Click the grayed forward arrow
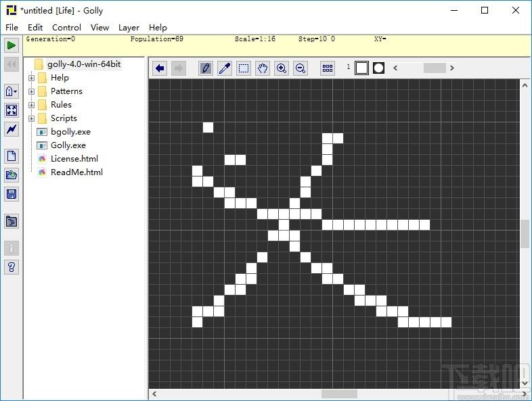 179,68
